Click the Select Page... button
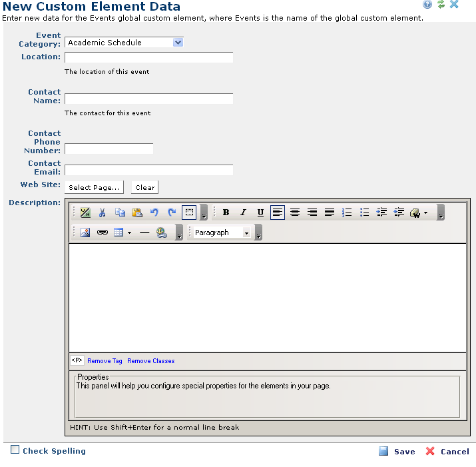476x467 pixels. pos(94,187)
